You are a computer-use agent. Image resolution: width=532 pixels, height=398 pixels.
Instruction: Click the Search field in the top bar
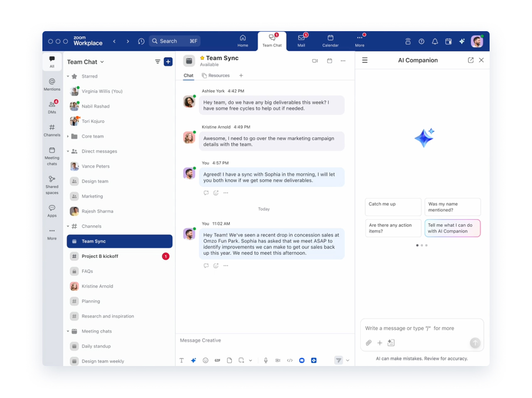point(175,41)
